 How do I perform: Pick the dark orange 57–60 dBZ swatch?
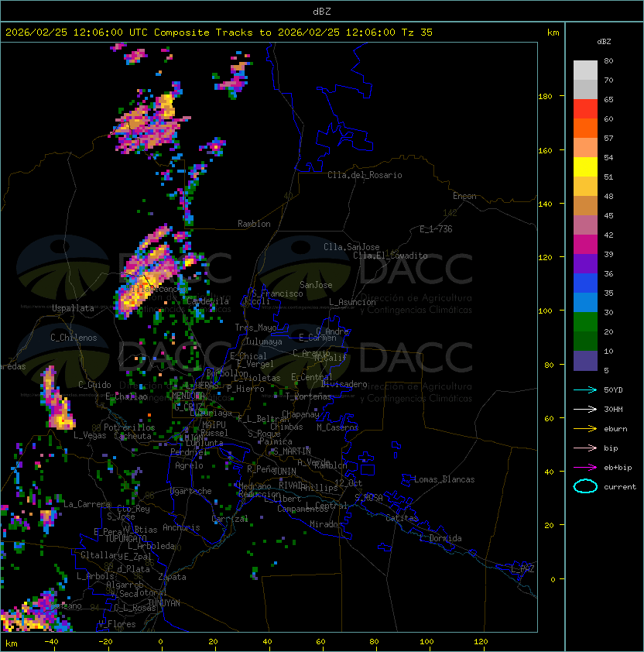point(585,129)
